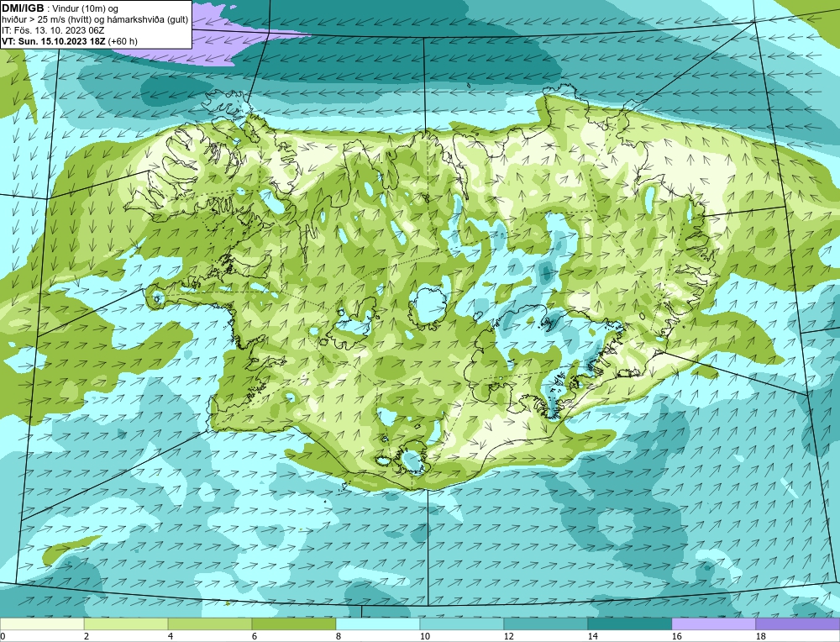Click the 'IT: Fös. 13. 10. 2023 06Z' line
Viewport: 840px width, 642px height.
point(53,30)
